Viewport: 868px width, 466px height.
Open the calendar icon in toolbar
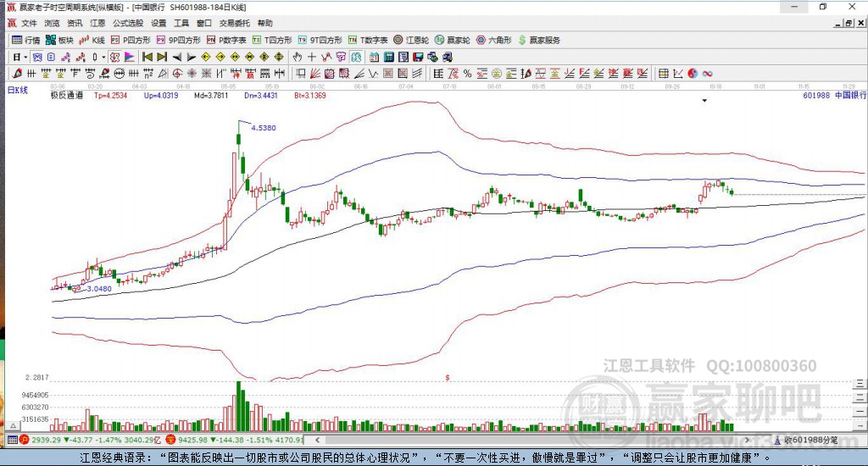coord(374,57)
